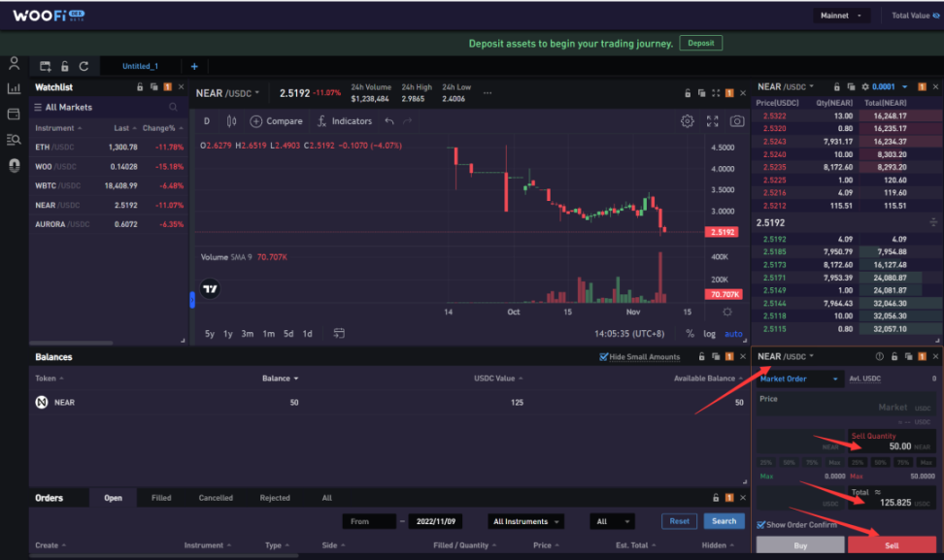944x560 pixels.
Task: Click the Deposit button in banner
Action: pyautogui.click(x=701, y=43)
